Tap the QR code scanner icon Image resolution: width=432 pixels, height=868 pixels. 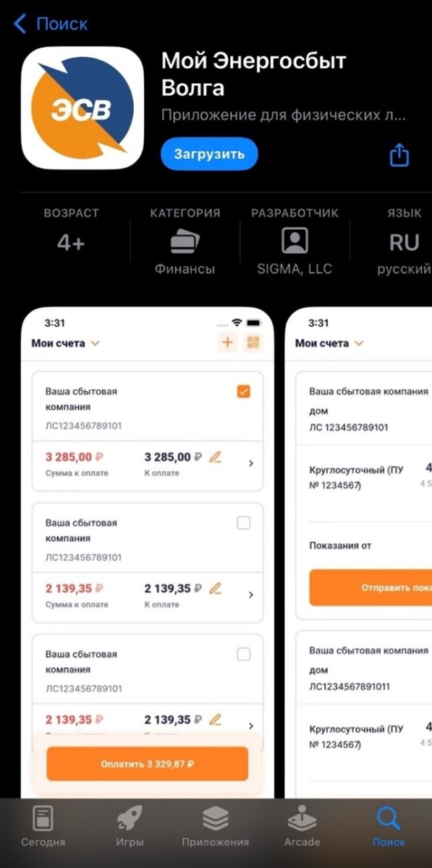(254, 343)
